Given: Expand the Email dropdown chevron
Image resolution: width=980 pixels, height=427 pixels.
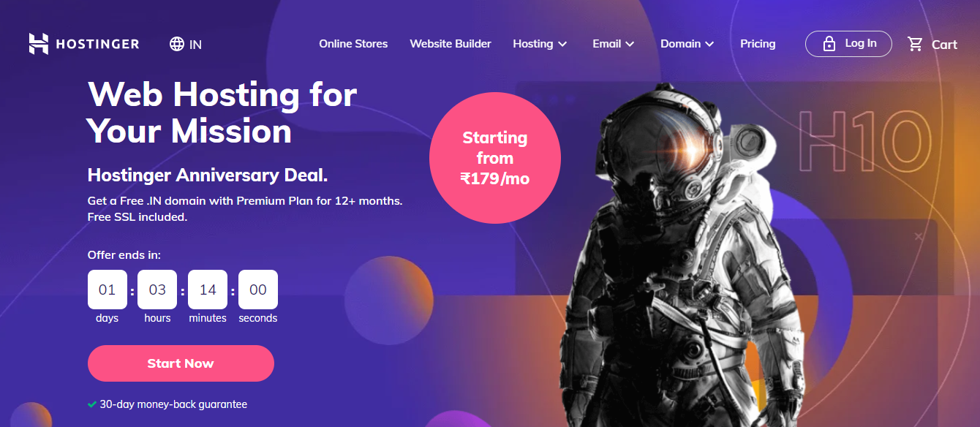Looking at the screenshot, I should (x=630, y=45).
